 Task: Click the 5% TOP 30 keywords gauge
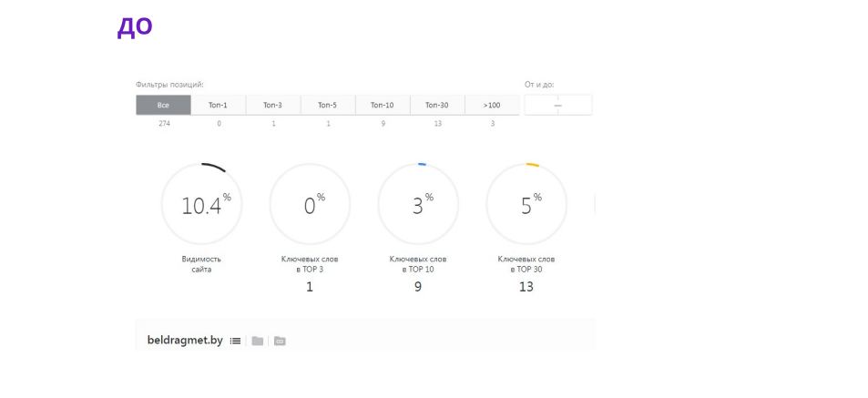click(x=526, y=205)
